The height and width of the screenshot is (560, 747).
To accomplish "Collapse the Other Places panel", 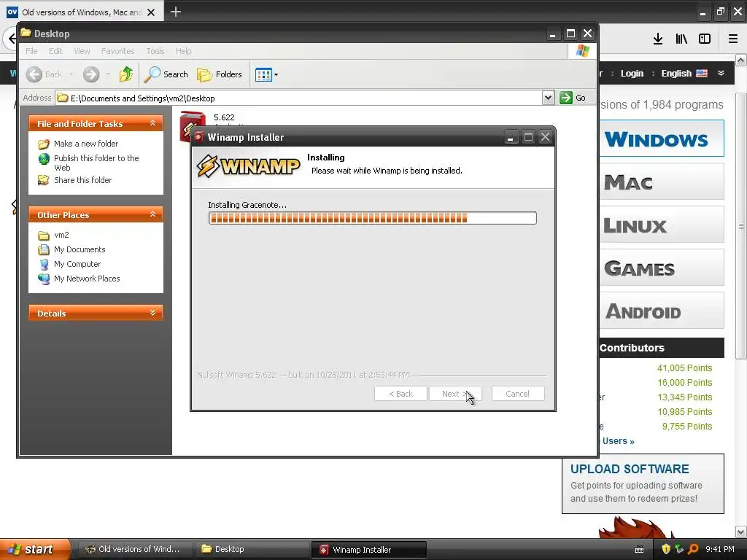I will (152, 214).
